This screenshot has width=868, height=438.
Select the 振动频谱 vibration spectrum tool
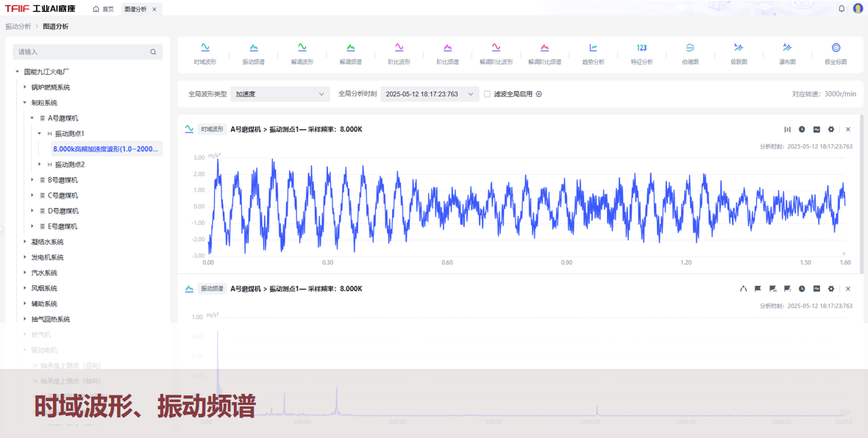tap(254, 54)
